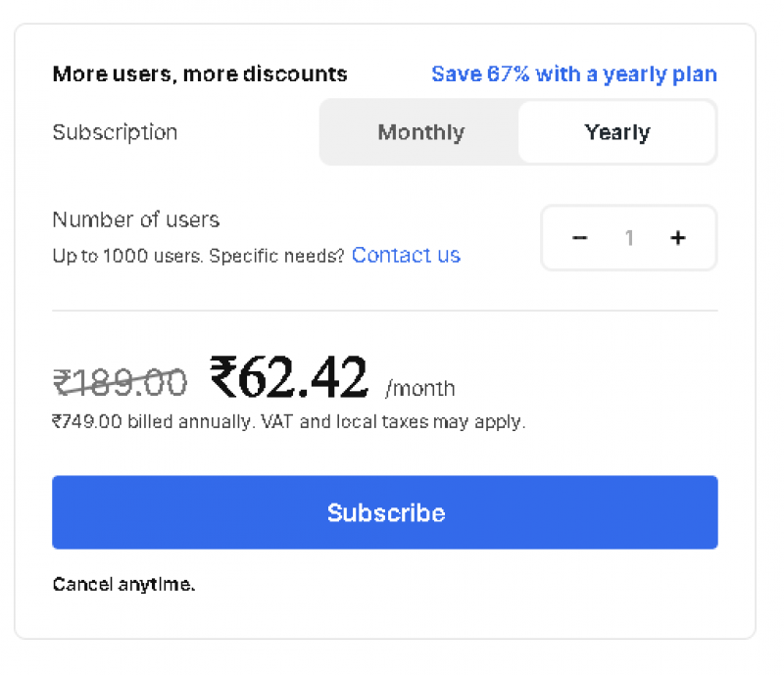The image size is (784, 675).
Task: Click the Save 67% yearly plan link
Action: coord(574,73)
